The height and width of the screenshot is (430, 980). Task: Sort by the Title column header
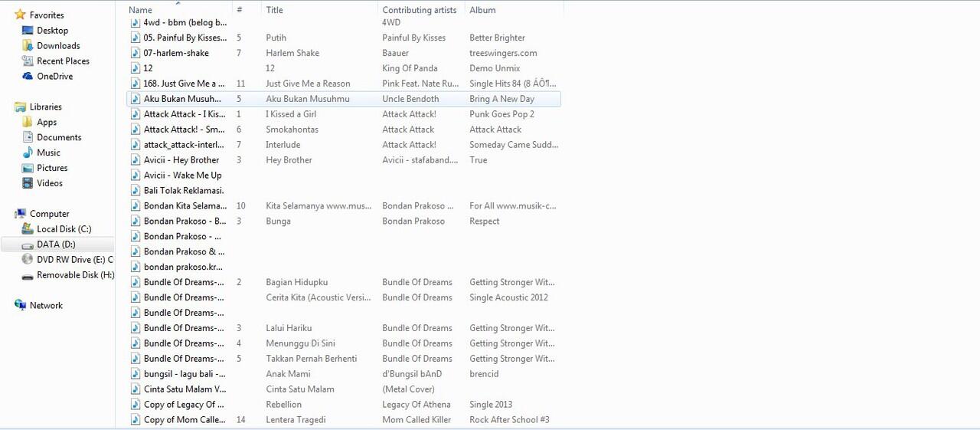274,10
